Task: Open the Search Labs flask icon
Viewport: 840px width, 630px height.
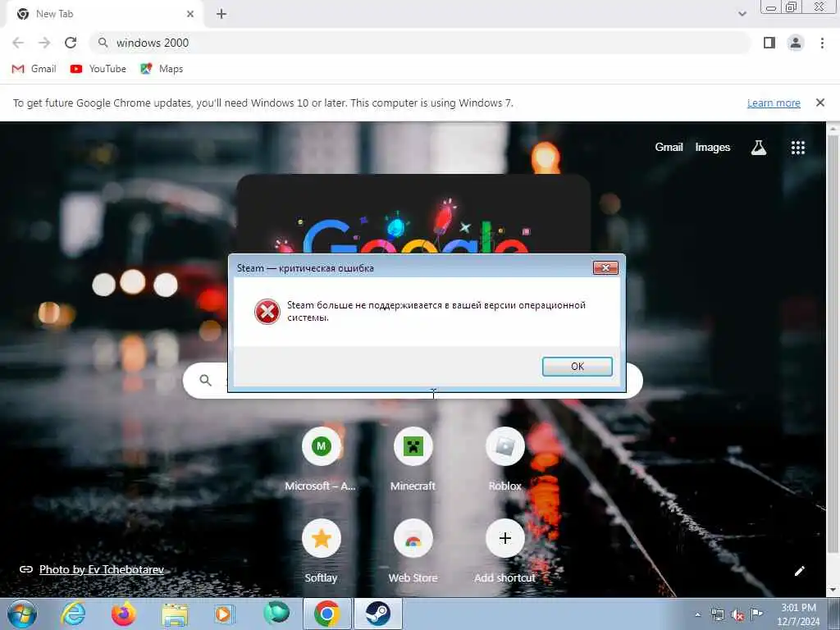Action: (x=759, y=148)
